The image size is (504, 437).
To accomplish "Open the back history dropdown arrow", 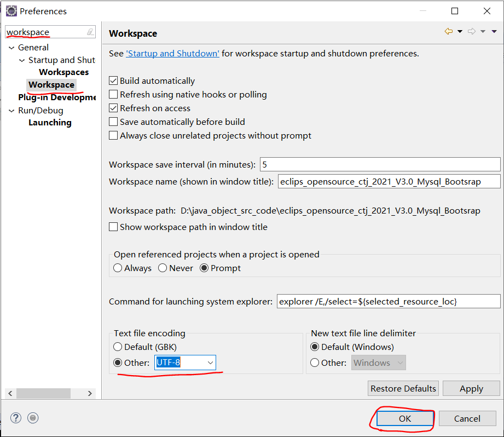I will (x=460, y=31).
